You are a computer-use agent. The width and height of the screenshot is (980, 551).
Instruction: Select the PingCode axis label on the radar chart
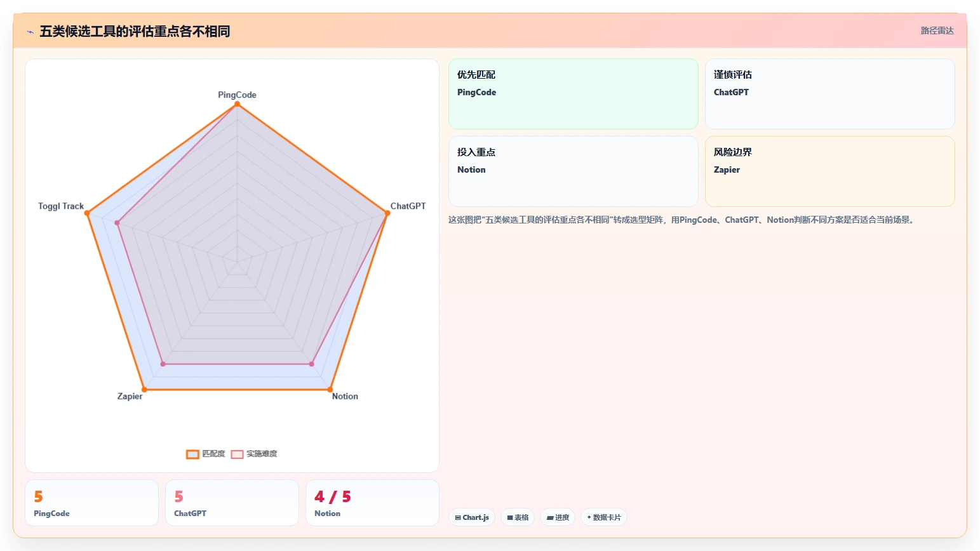click(x=237, y=95)
